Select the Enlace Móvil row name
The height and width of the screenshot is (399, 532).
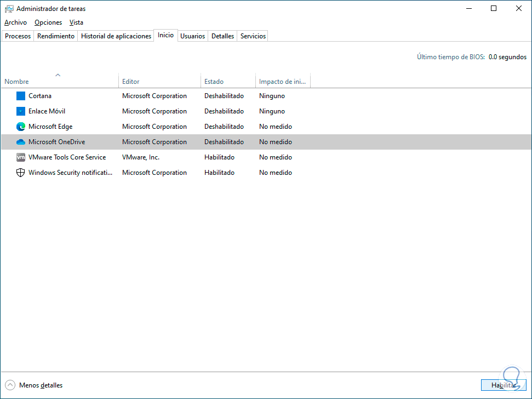pyautogui.click(x=47, y=111)
